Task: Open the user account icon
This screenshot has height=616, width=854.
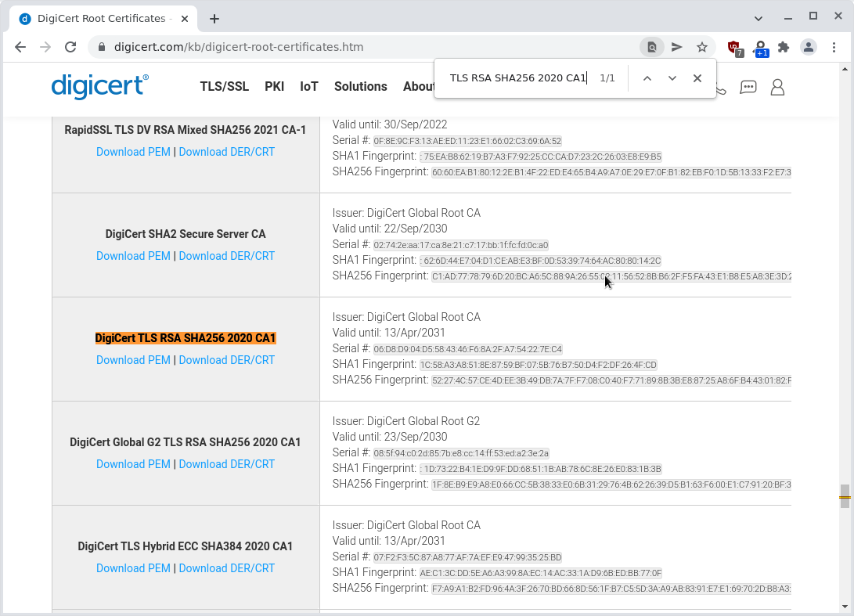Action: (777, 87)
